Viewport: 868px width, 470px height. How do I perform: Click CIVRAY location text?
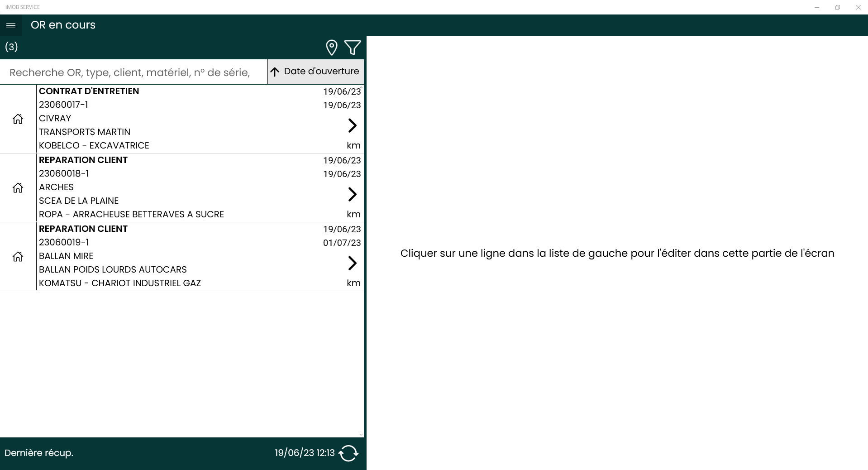tap(55, 118)
